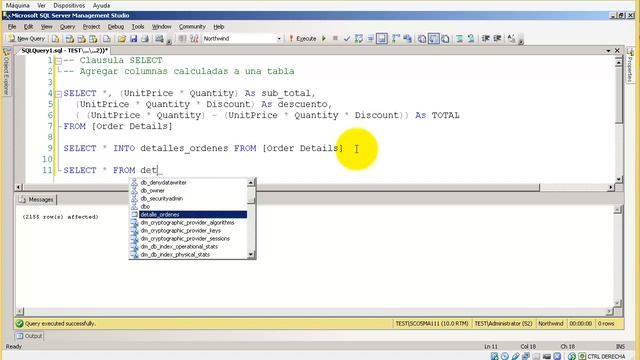Click the IntelliSense list scroll-down arrow
This screenshot has height=360, width=640.
[251, 255]
